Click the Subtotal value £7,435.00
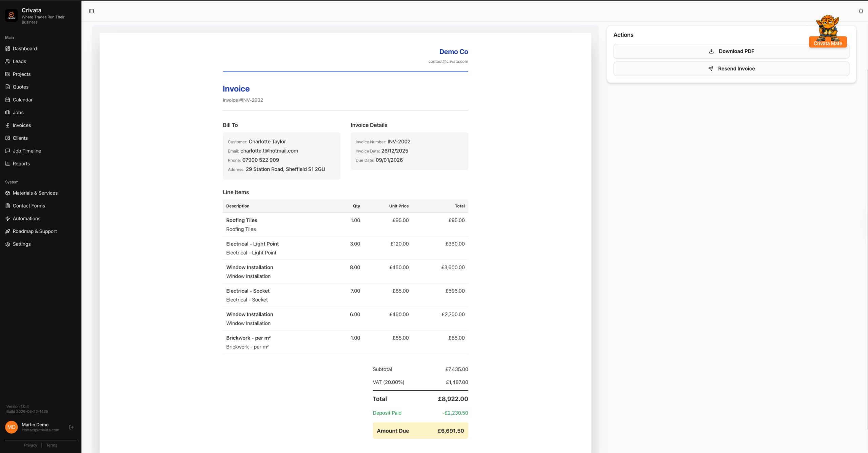The height and width of the screenshot is (453, 868). (x=457, y=370)
